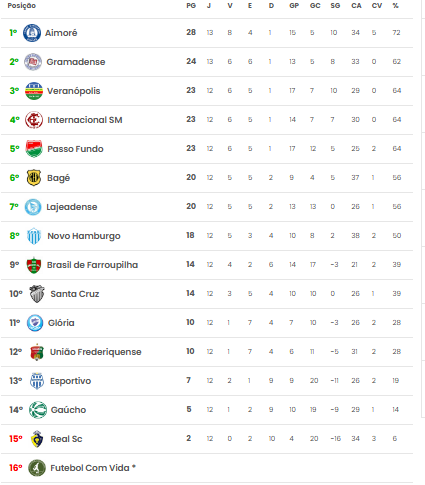Image resolution: width=425 pixels, height=485 pixels.
Task: Open the Novo Hamburgo striped shield
Action: click(34, 236)
